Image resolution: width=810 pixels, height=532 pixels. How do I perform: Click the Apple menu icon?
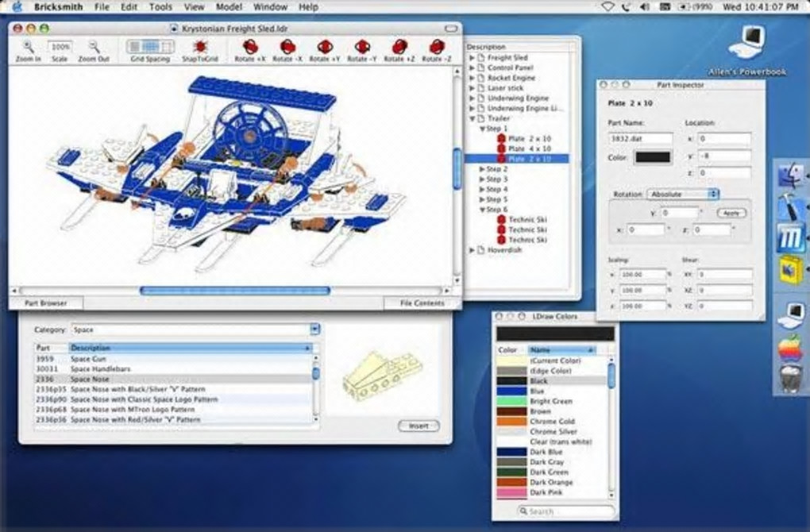pyautogui.click(x=18, y=6)
